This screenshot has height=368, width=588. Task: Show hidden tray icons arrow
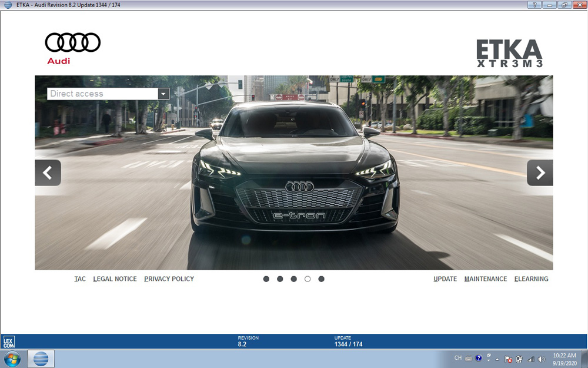(497, 359)
